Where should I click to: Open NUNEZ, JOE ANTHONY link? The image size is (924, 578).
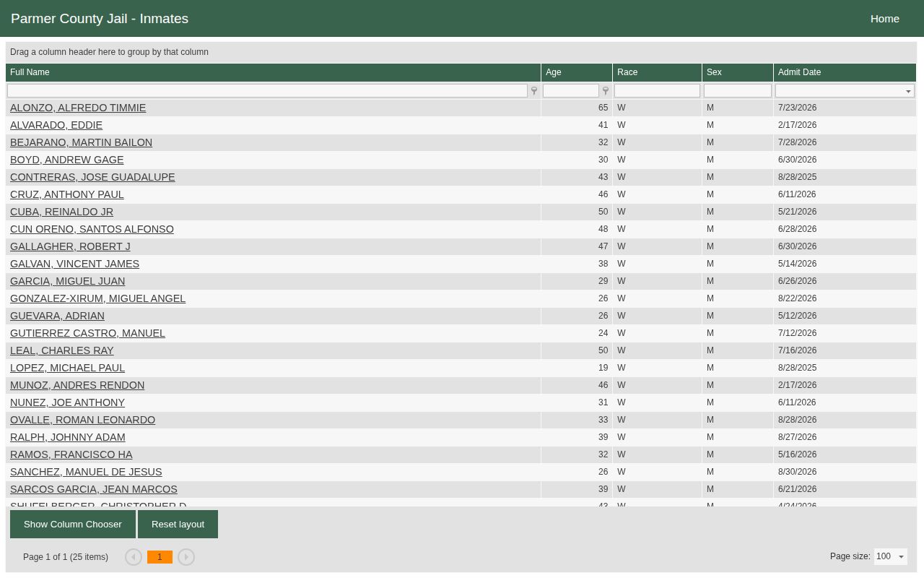click(x=67, y=402)
